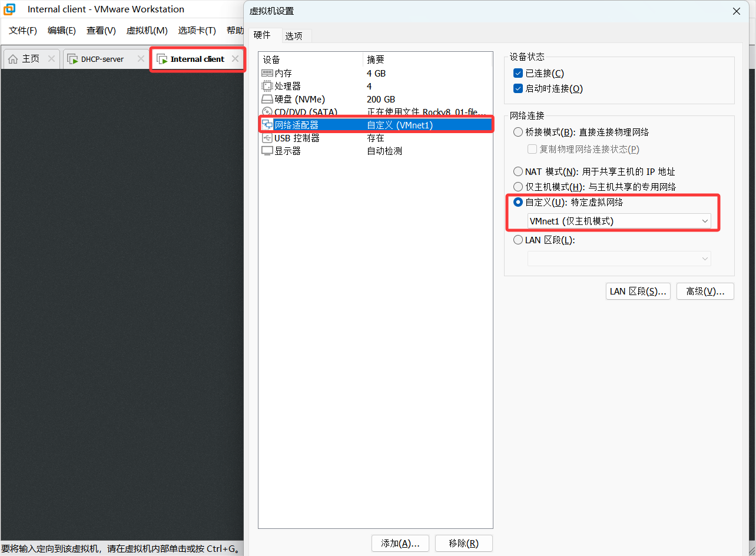Click inside the Internal client VM console

click(122, 305)
